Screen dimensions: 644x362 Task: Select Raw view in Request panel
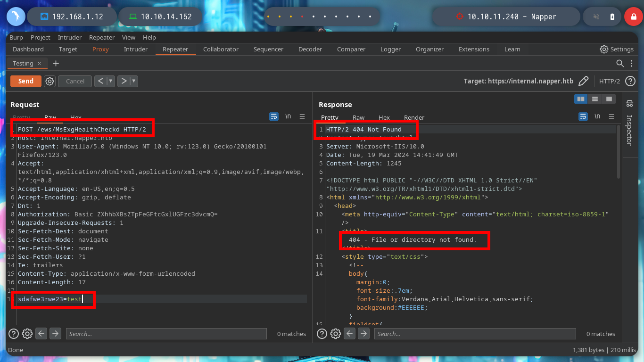50,117
